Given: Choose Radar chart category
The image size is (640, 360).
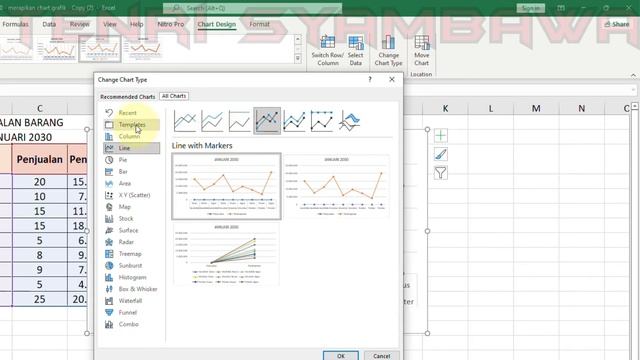Looking at the screenshot, I should (131, 242).
